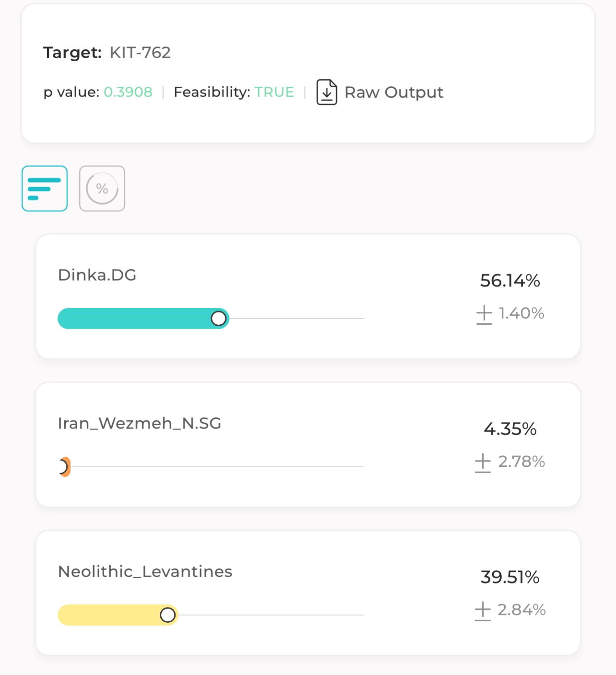The height and width of the screenshot is (675, 616).
Task: Click the plus-minus icon beside 1.40%
Action: pos(484,315)
